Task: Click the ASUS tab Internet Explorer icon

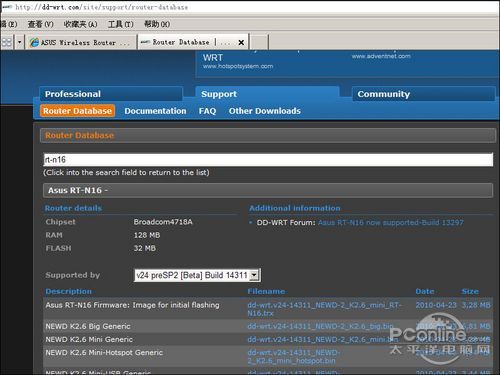Action: 34,42
